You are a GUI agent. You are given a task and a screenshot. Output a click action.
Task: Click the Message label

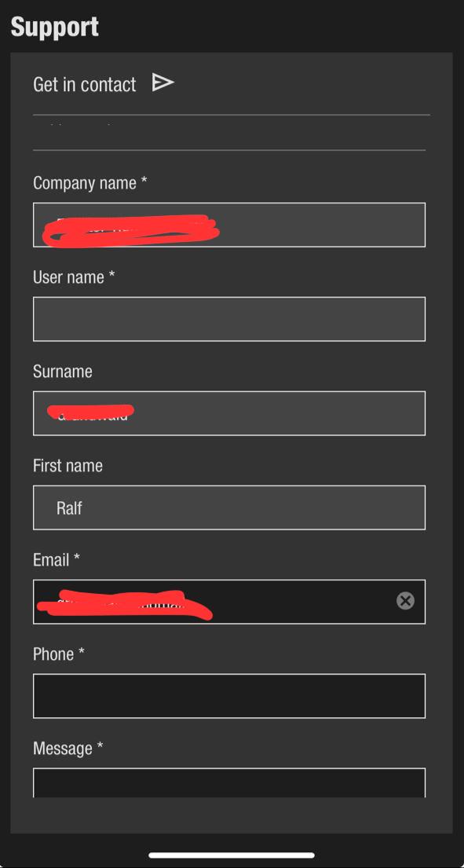tap(68, 749)
